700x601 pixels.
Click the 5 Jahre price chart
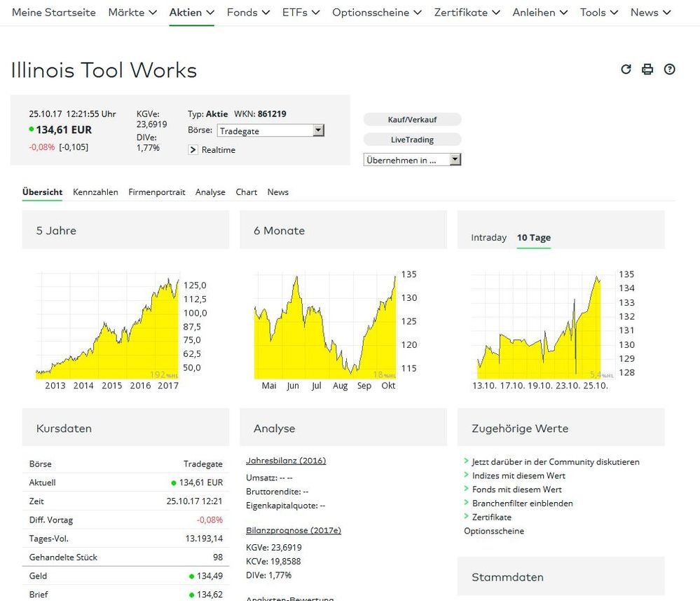[x=107, y=326]
